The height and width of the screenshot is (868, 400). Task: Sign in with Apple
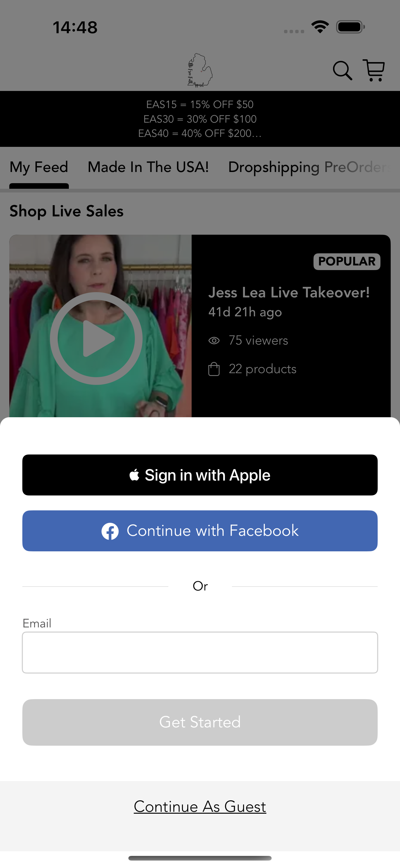(200, 475)
